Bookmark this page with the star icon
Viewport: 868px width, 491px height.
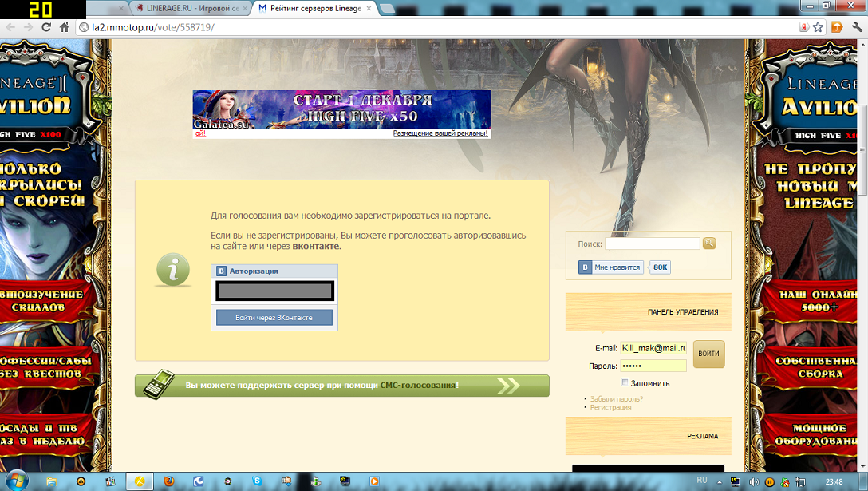pyautogui.click(x=818, y=27)
